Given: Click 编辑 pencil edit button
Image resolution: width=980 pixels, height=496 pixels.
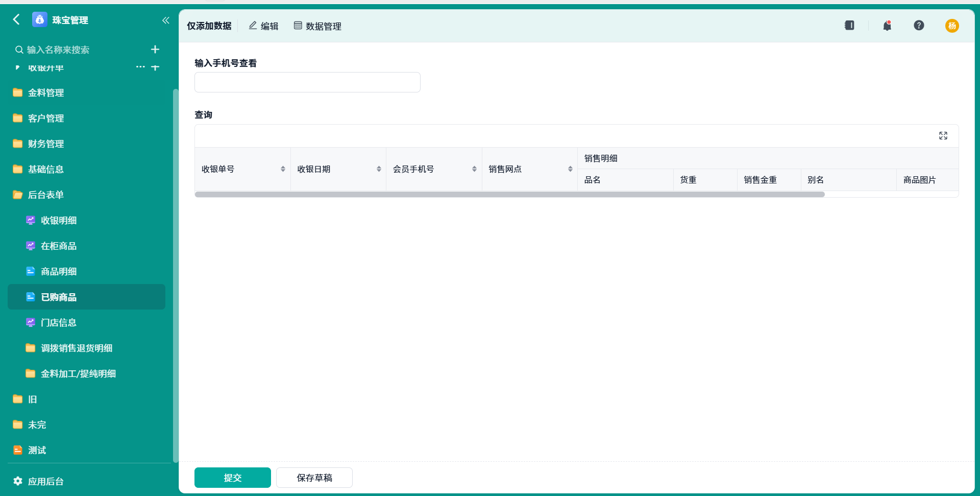Looking at the screenshot, I should click(263, 26).
